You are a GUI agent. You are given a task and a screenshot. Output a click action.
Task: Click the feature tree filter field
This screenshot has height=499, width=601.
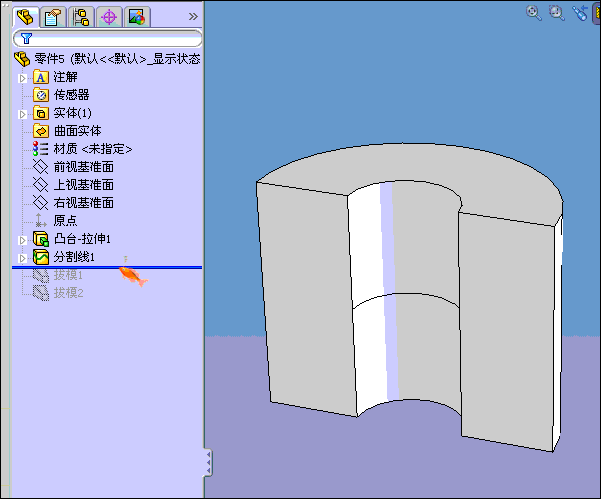pos(107,38)
